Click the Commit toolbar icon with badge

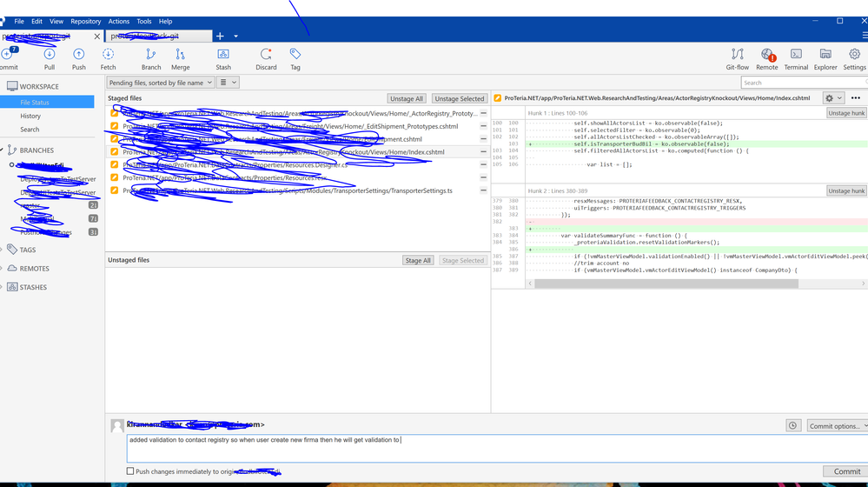click(9, 59)
